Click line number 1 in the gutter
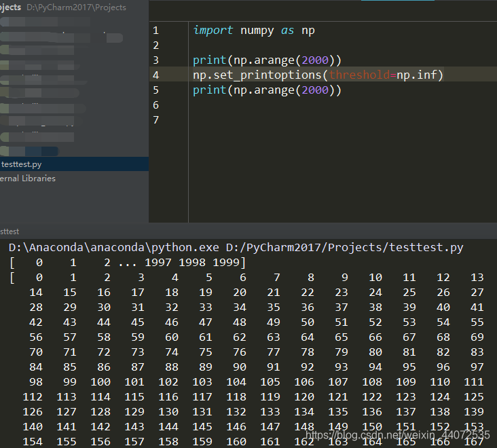The height and width of the screenshot is (448, 497). (x=155, y=31)
